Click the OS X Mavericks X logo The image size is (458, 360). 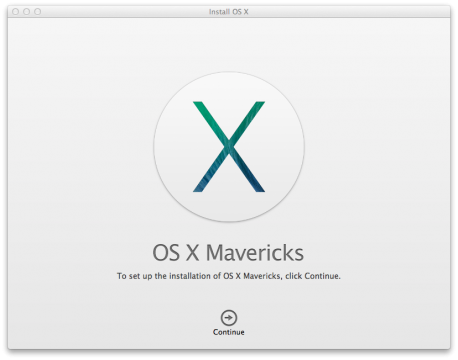[x=229, y=147]
